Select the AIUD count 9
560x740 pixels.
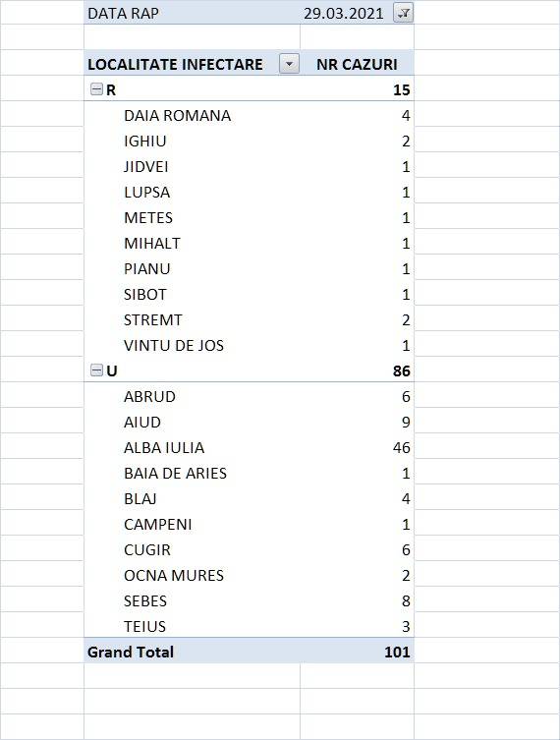(x=406, y=422)
